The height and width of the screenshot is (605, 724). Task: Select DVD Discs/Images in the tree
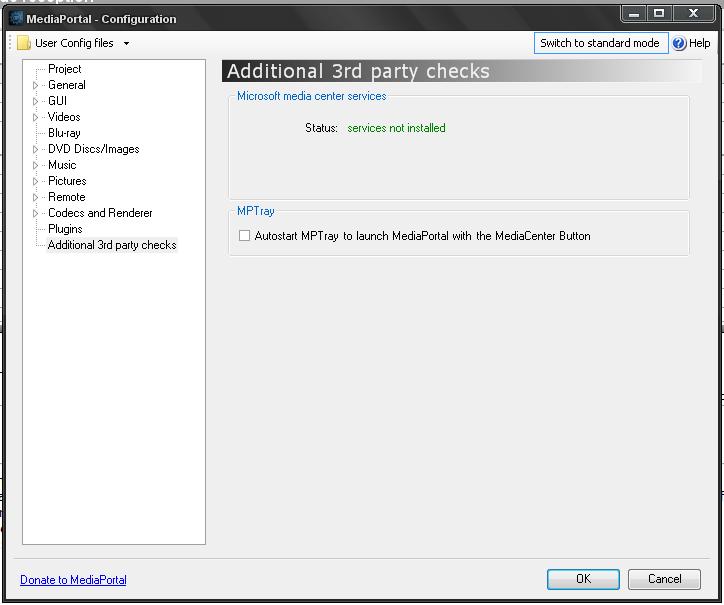click(x=94, y=149)
